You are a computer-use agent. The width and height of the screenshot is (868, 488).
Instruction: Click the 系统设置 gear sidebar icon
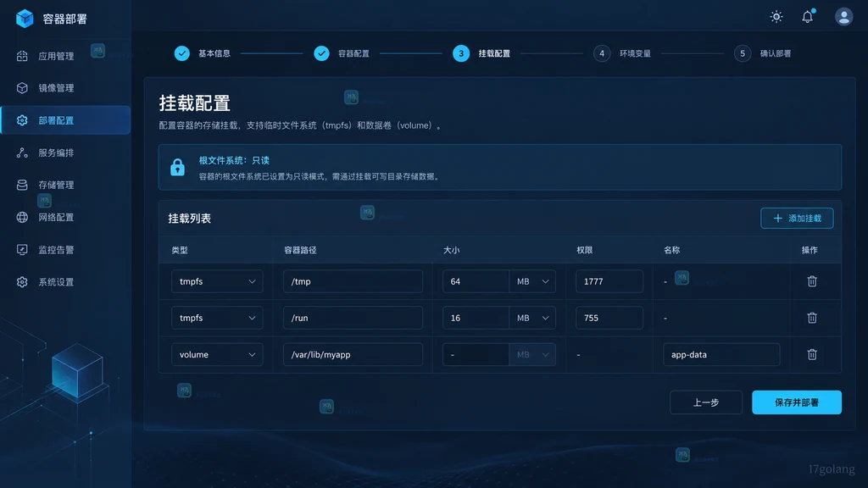point(22,281)
